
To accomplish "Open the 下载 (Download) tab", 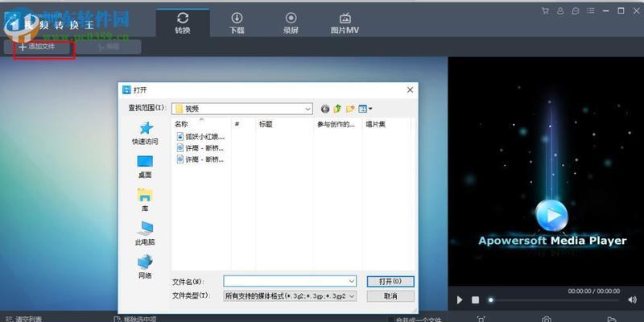I will pyautogui.click(x=237, y=23).
